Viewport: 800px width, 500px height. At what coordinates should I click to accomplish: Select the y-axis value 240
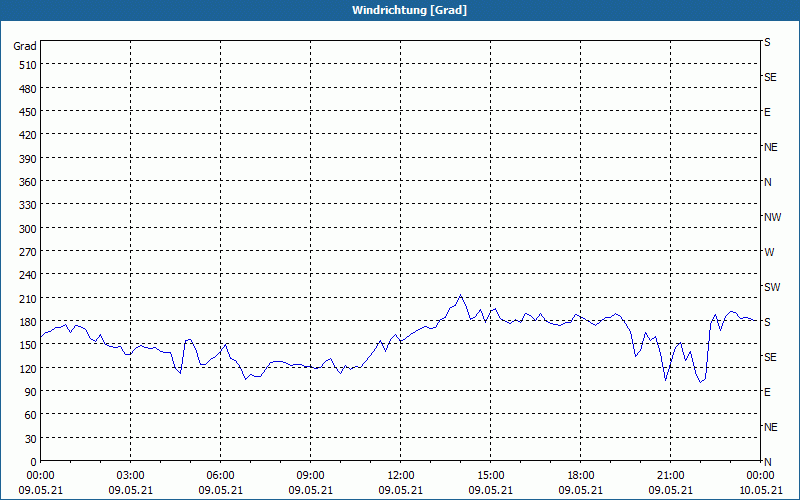tap(28, 276)
